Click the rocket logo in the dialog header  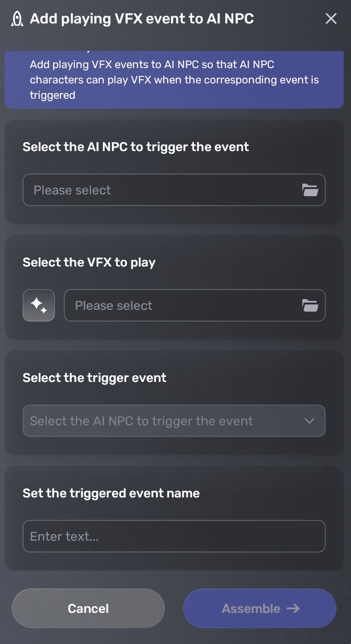coord(17,18)
